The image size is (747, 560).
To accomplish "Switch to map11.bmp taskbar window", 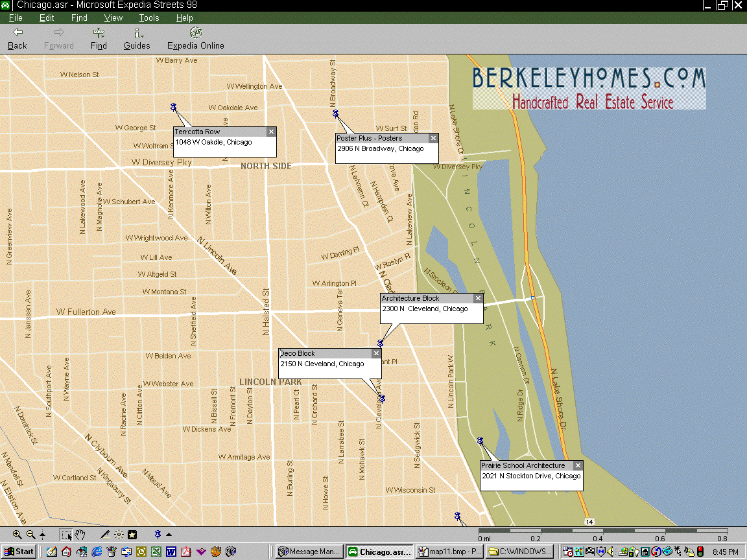I will 449,552.
